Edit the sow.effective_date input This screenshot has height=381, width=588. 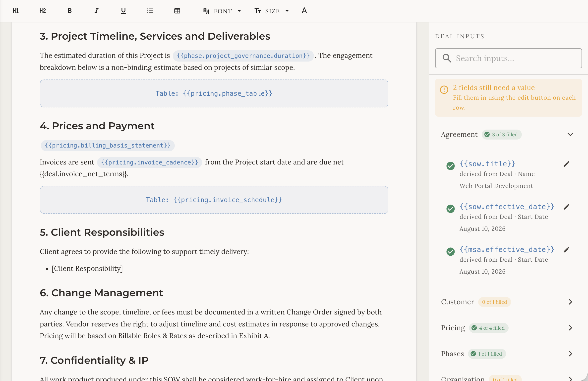(566, 207)
